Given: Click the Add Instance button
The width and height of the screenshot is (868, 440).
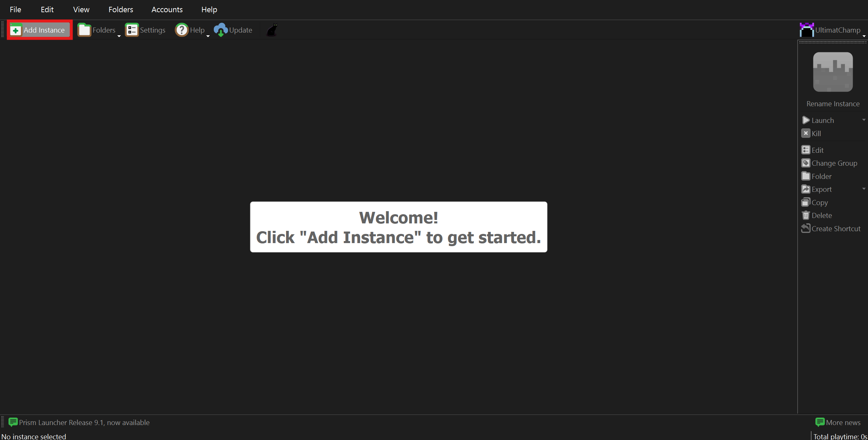Looking at the screenshot, I should 39,30.
